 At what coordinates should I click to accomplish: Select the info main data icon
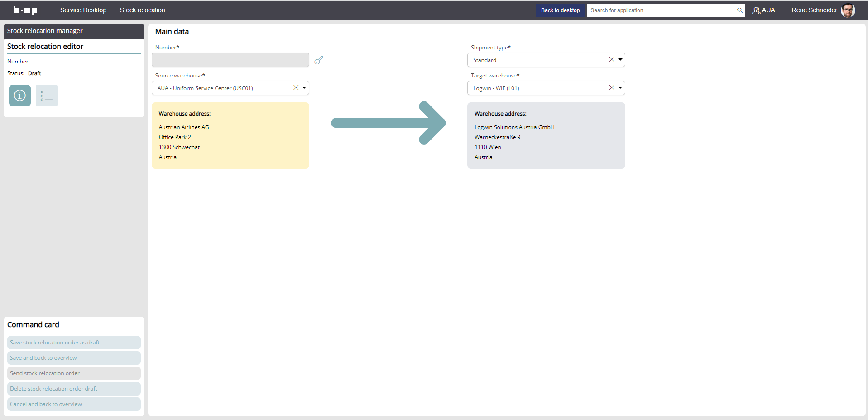[x=20, y=96]
